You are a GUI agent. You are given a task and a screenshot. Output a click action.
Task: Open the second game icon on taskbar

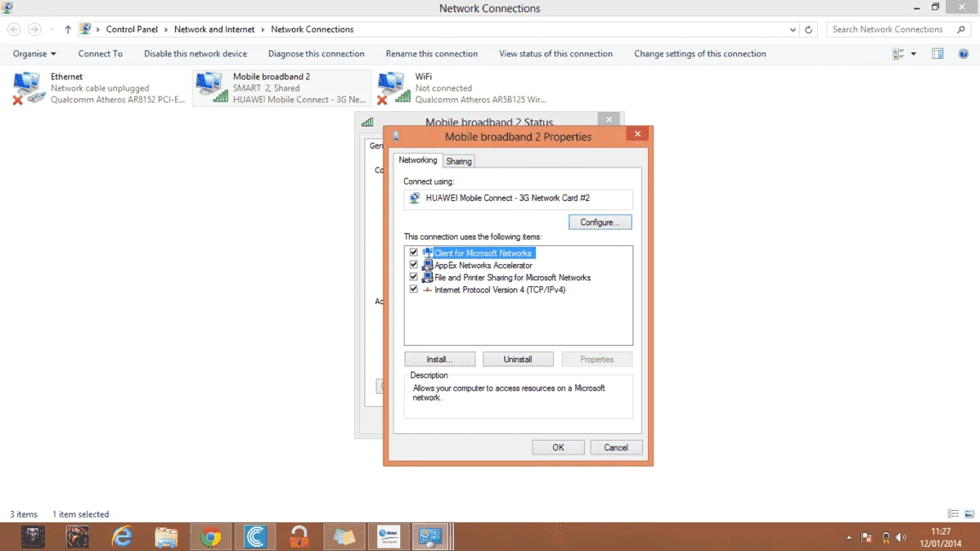[78, 536]
